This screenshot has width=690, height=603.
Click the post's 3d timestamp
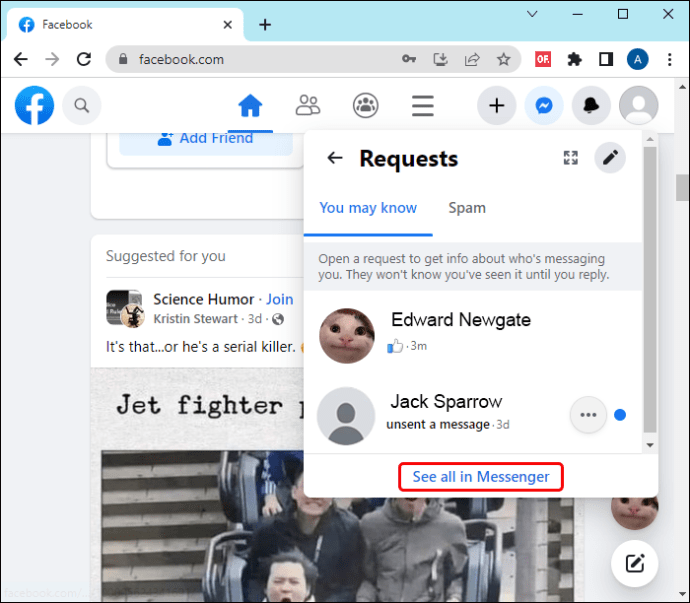point(254,319)
